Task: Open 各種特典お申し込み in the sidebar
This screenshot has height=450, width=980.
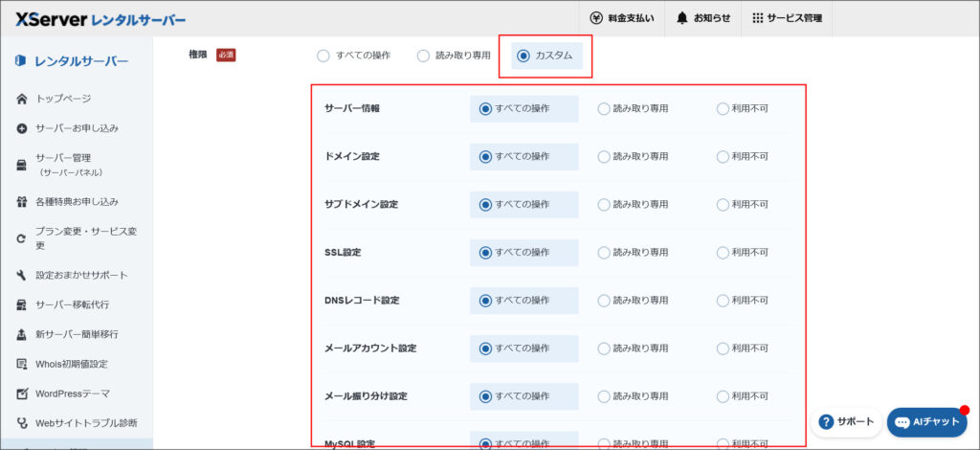Action: pos(77,202)
